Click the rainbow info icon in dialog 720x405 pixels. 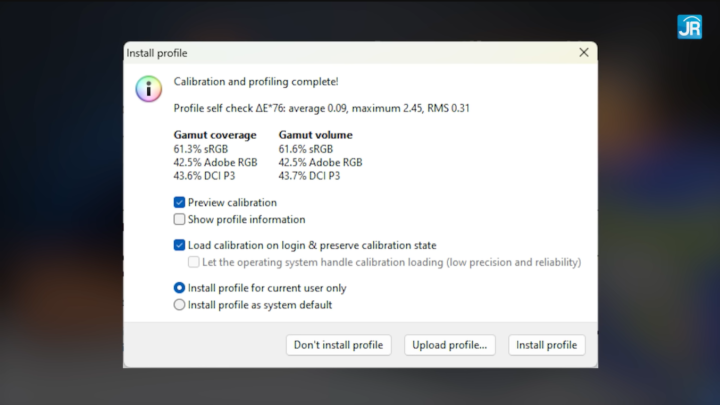(148, 89)
